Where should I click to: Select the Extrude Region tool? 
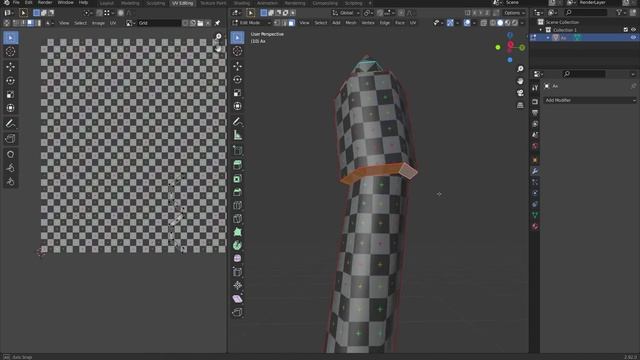[238, 165]
